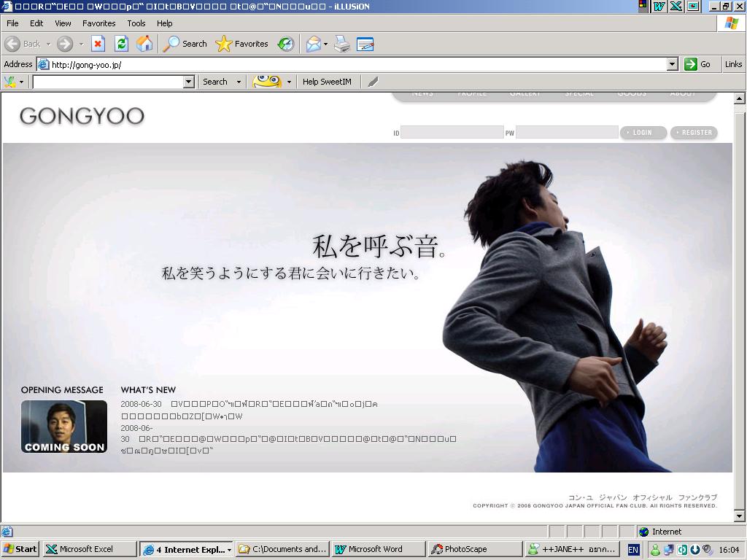
Task: Click Word shortcut icon in title bar
Action: (659, 6)
